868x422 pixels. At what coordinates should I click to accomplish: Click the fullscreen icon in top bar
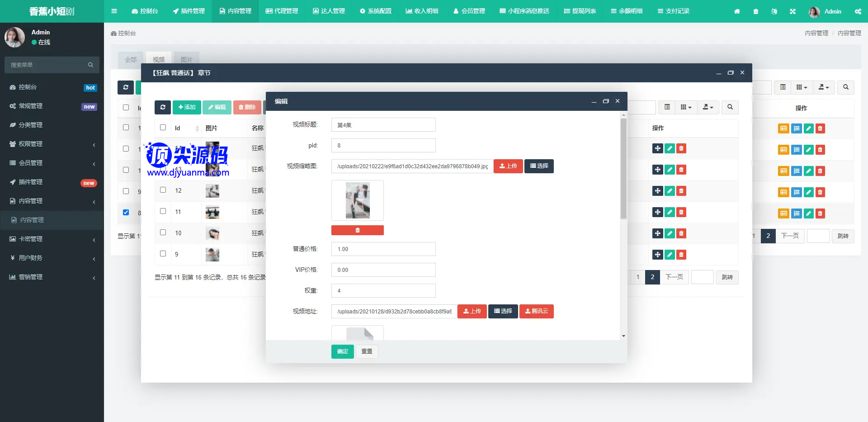[x=793, y=11]
